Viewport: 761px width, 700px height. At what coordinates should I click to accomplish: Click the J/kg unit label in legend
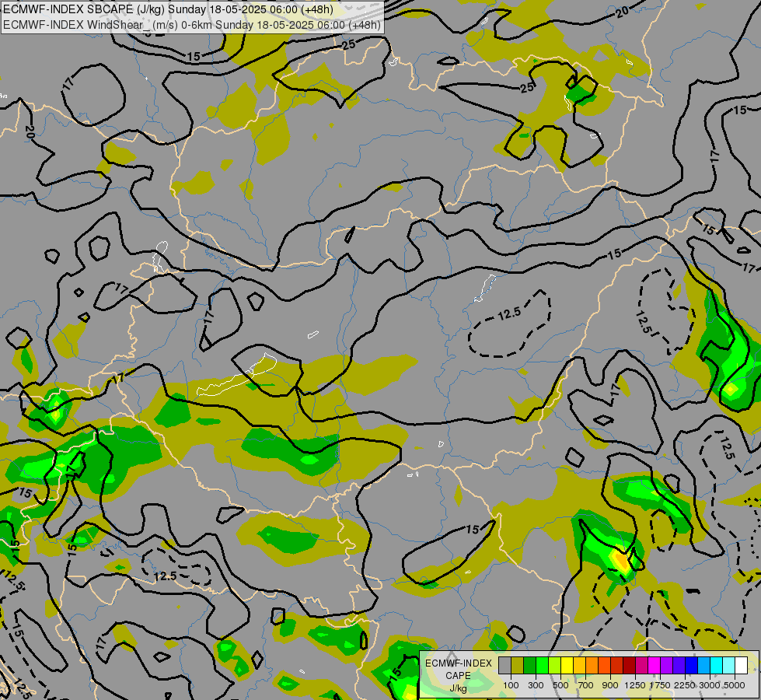tap(458, 689)
